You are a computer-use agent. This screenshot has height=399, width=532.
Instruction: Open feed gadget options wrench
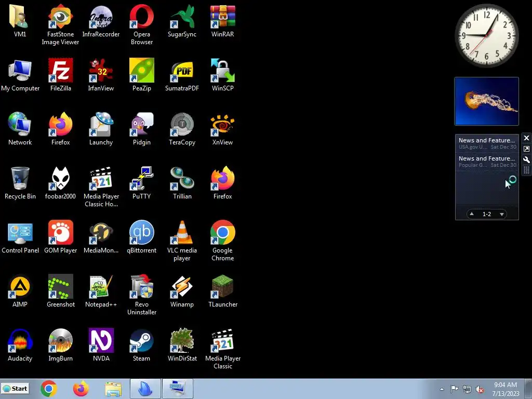[526, 159]
